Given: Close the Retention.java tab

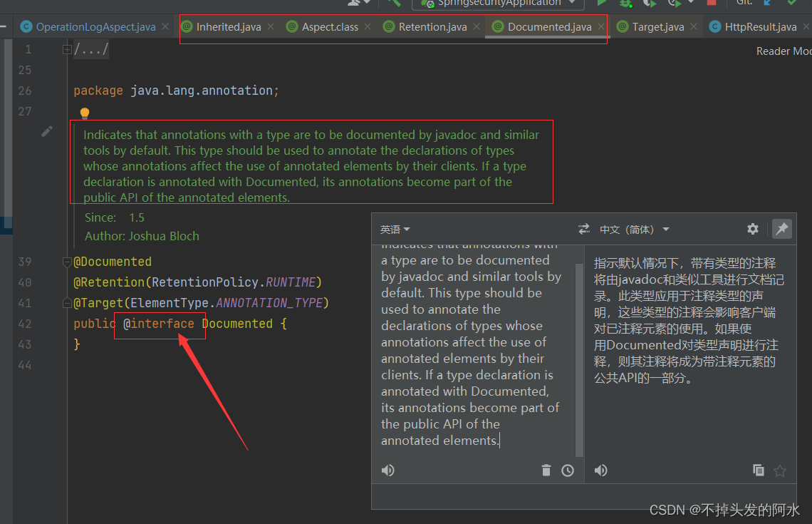Looking at the screenshot, I should [x=477, y=26].
